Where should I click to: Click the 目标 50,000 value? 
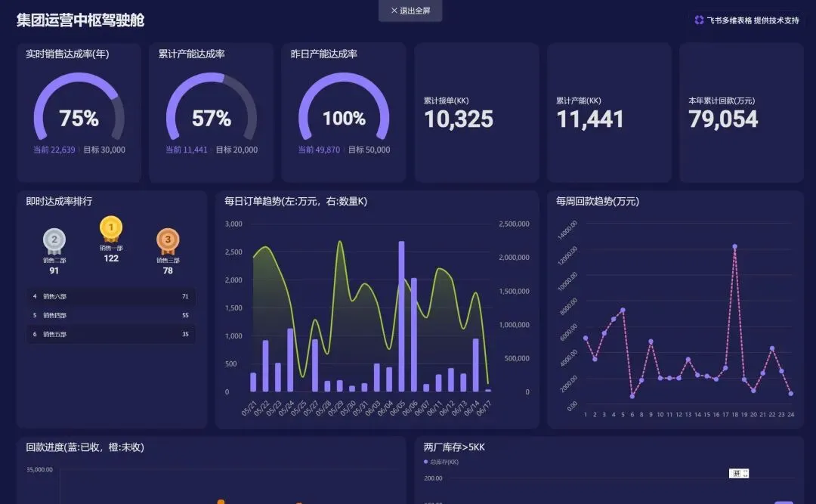369,150
